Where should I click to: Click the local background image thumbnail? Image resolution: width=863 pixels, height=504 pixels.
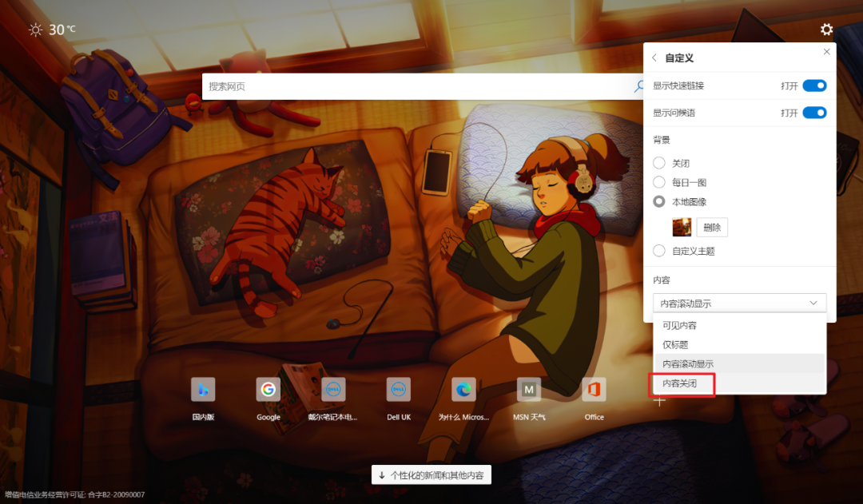[x=682, y=228]
